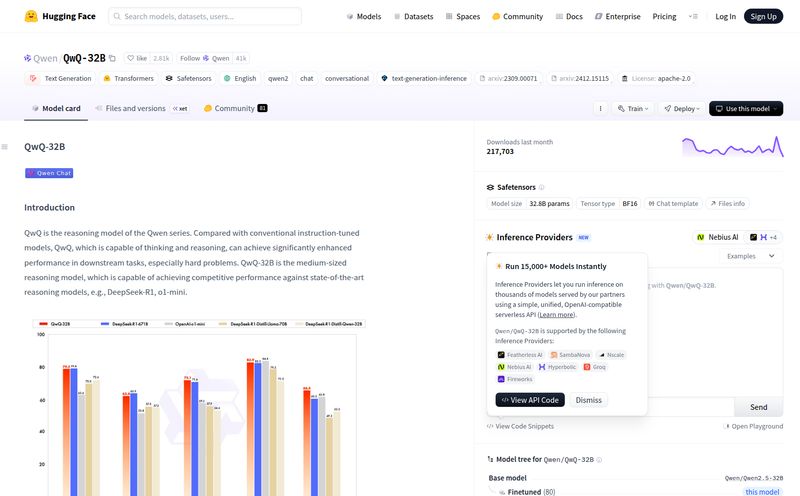Screen dimensions: 800x496
Task: Select the qwen2 tag
Action: coord(278,79)
